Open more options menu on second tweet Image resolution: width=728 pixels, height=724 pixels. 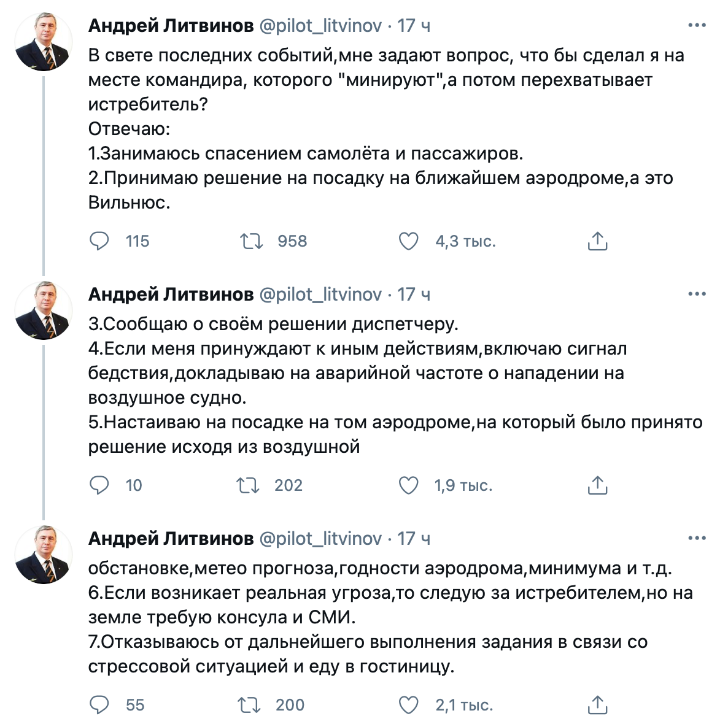[697, 295]
